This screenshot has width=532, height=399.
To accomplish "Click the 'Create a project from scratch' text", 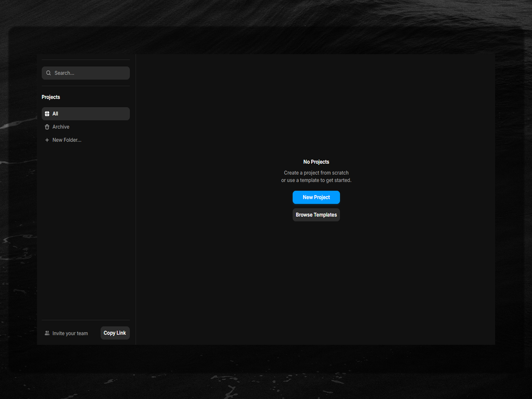I will [316, 173].
